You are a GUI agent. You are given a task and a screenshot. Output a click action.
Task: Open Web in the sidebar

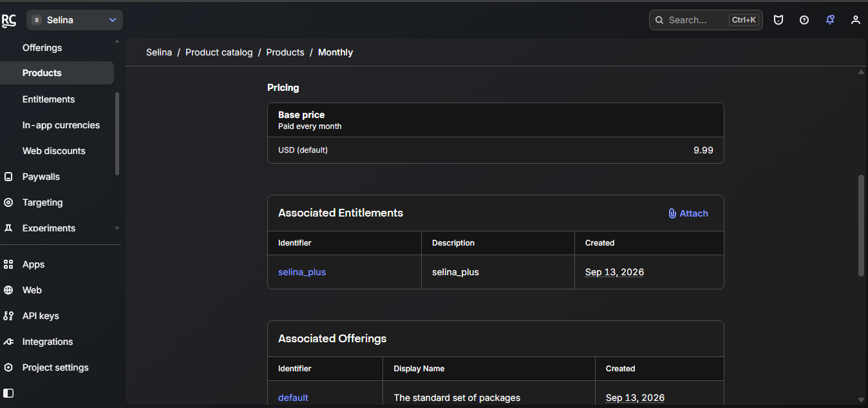point(32,290)
